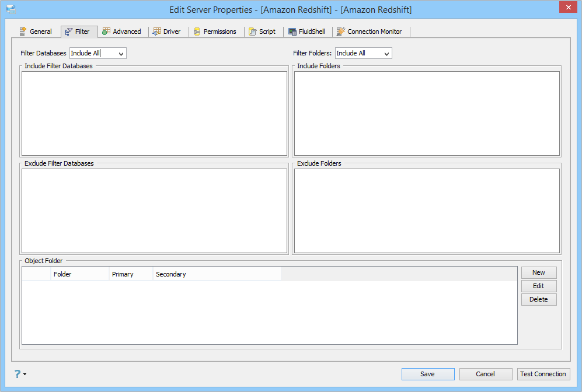
Task: Click the Driver tab icon
Action: point(156,32)
